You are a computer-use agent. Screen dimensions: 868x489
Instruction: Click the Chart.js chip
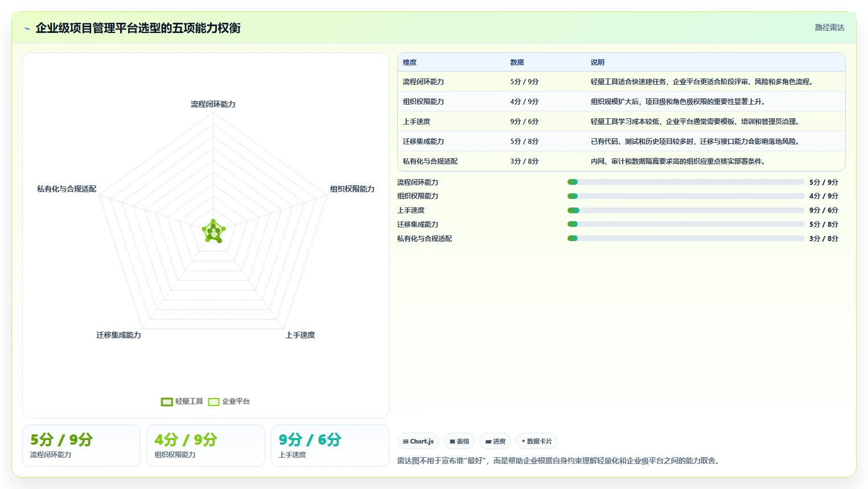pyautogui.click(x=418, y=441)
